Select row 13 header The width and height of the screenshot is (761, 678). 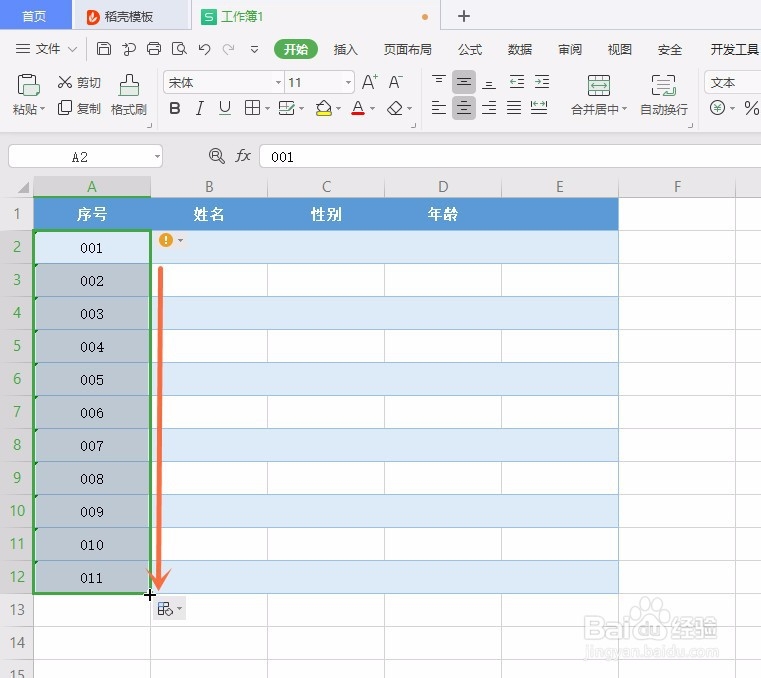[17, 610]
